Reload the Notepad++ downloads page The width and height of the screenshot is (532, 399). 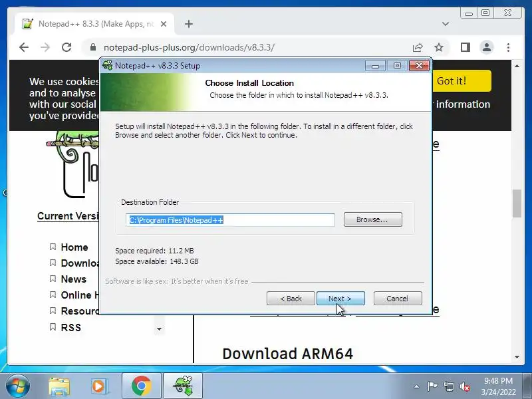tap(66, 47)
